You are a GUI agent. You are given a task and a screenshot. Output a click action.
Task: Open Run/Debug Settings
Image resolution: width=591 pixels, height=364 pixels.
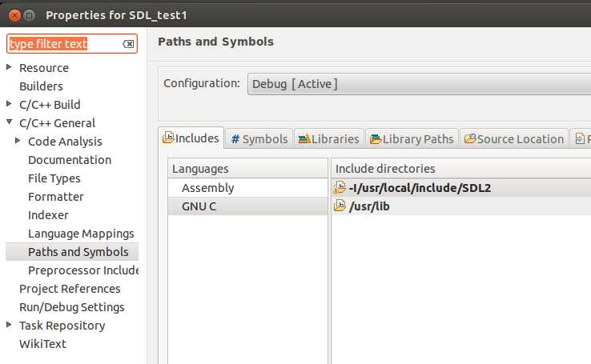tap(72, 307)
